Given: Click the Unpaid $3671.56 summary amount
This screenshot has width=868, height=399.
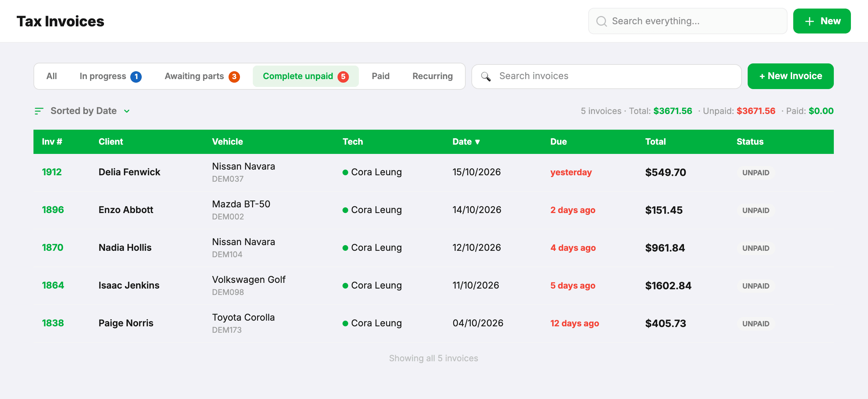Looking at the screenshot, I should 756,111.
